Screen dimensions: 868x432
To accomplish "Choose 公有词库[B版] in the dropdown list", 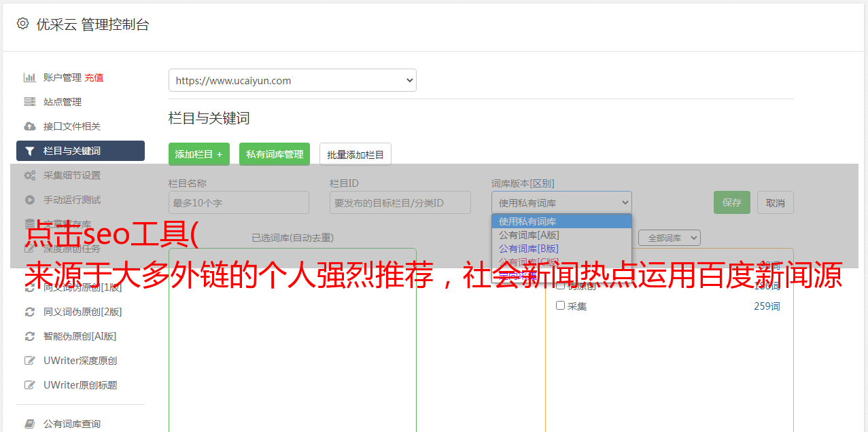I will tap(561, 249).
